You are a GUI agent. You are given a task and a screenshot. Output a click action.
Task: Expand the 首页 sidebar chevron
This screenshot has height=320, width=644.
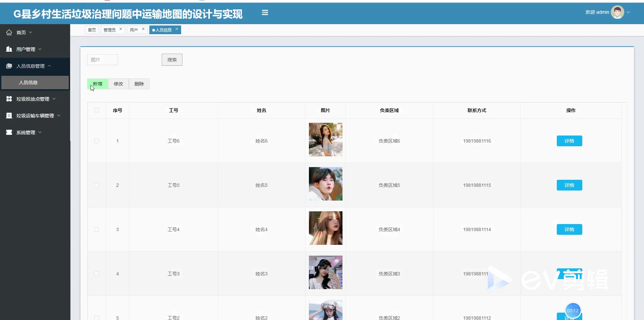(x=31, y=33)
